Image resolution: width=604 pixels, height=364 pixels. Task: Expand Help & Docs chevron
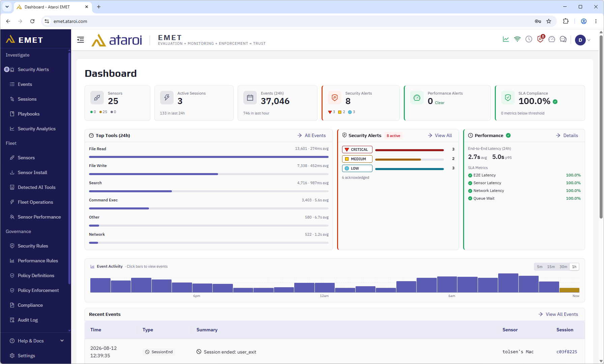[x=62, y=341]
